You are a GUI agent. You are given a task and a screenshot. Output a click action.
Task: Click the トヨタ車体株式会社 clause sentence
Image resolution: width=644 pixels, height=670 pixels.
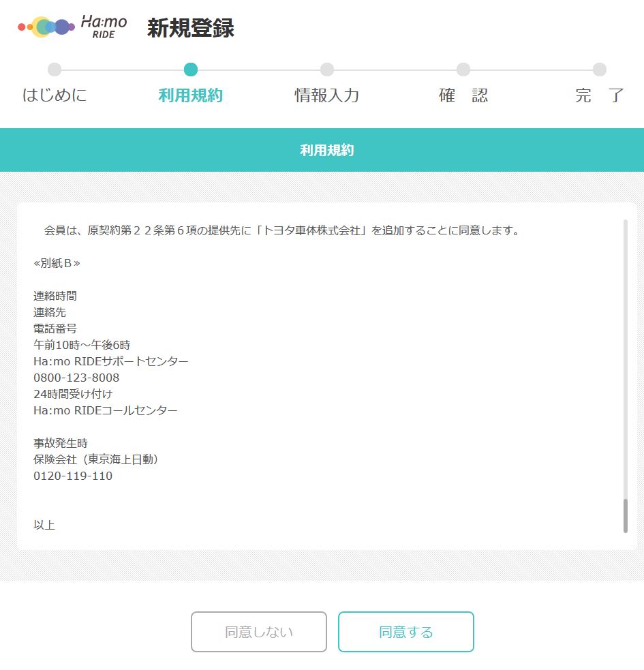tap(282, 231)
